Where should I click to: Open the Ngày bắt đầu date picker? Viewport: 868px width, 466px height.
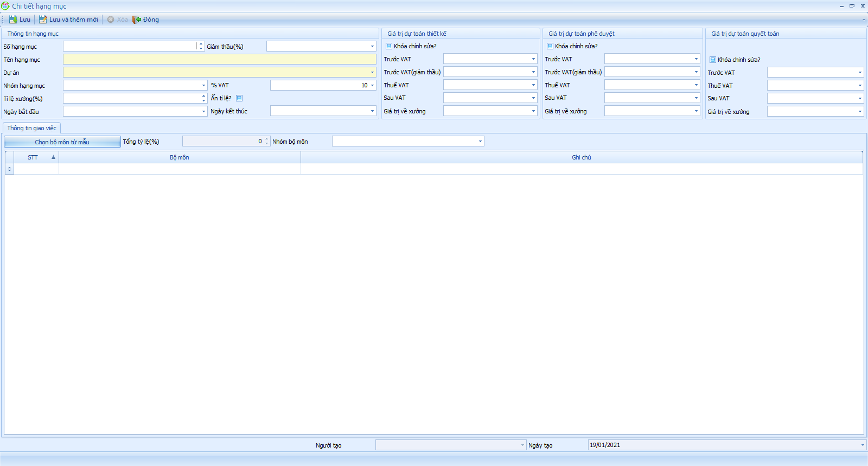[x=203, y=111]
